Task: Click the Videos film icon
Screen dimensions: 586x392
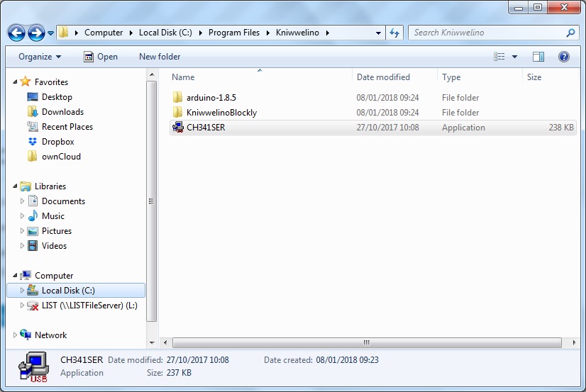Action: pyautogui.click(x=33, y=246)
